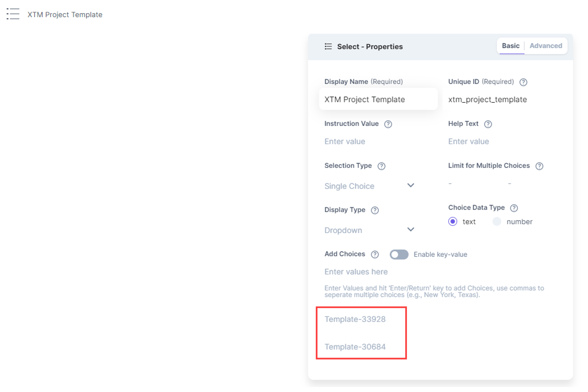Switch to the Advanced tab
Viewport: 588px width, 392px height.
(546, 46)
